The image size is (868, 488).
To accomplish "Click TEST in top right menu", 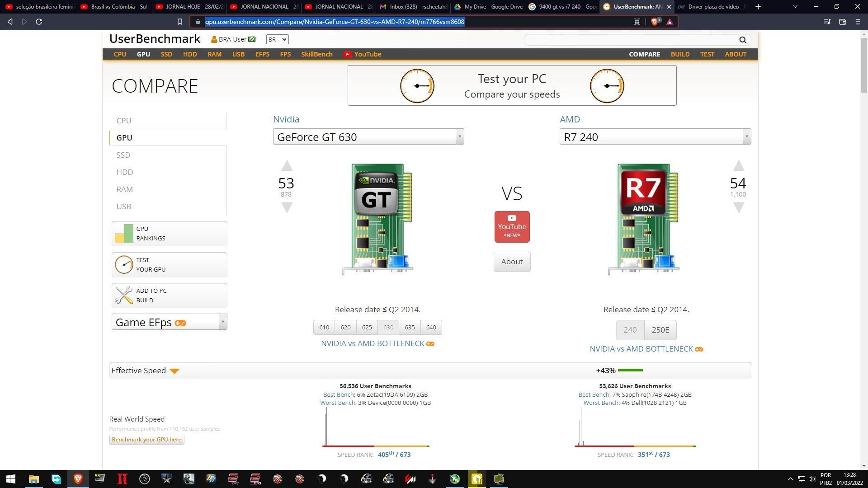I will tap(707, 54).
